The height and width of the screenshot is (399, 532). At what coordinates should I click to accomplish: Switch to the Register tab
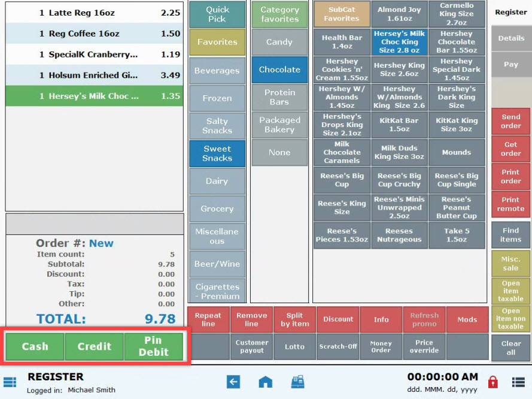[510, 12]
